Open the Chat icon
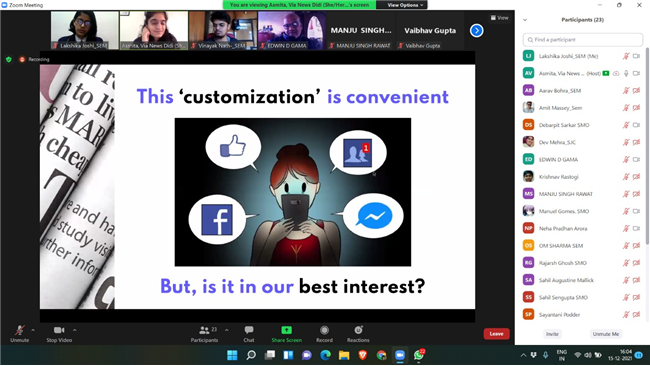Viewport: 650px width, 366px height. [x=249, y=330]
